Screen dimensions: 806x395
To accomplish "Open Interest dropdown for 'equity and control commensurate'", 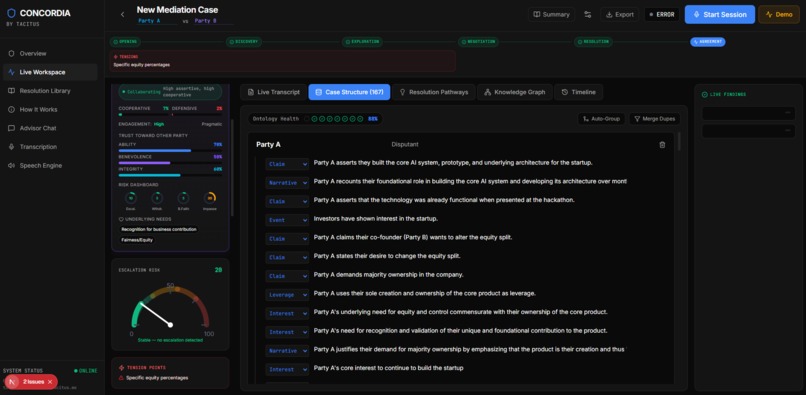I will point(287,313).
